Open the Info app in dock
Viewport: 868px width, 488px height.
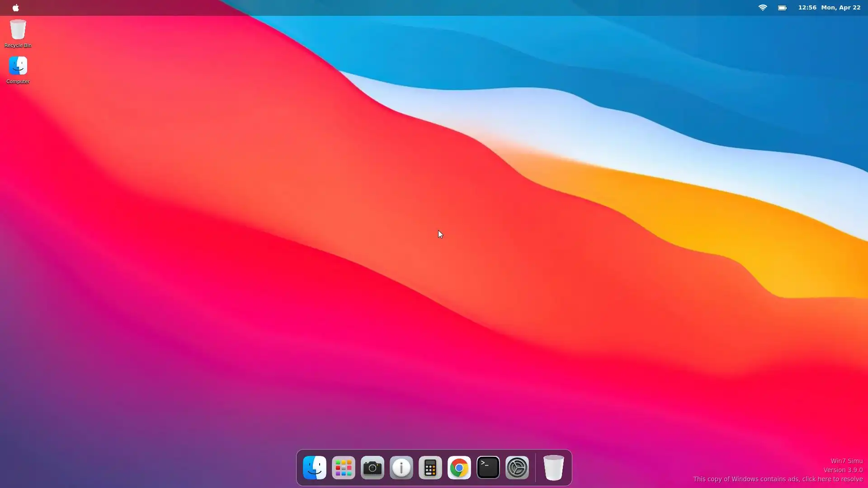click(401, 468)
